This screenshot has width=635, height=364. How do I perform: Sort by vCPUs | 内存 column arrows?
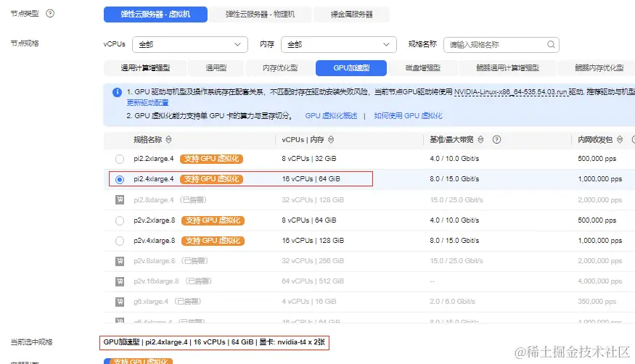point(331,139)
